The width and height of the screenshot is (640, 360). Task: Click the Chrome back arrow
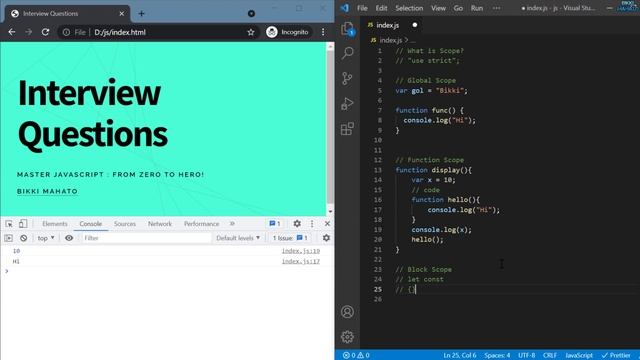click(12, 32)
